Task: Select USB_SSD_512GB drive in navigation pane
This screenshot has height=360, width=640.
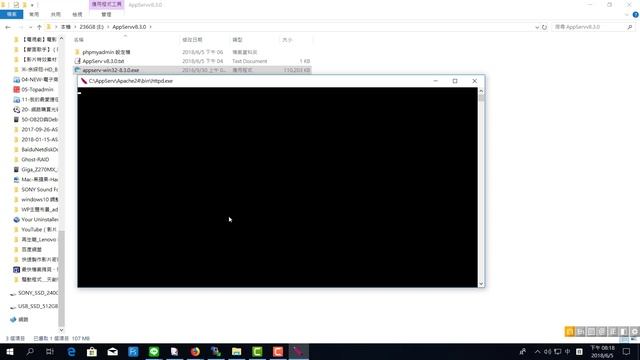Action: [38, 306]
